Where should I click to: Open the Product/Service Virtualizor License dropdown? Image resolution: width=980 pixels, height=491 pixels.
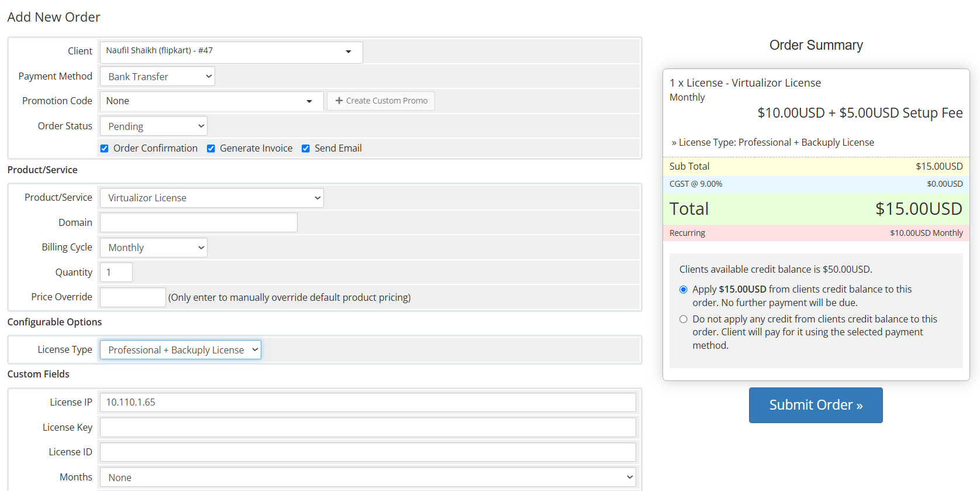212,198
